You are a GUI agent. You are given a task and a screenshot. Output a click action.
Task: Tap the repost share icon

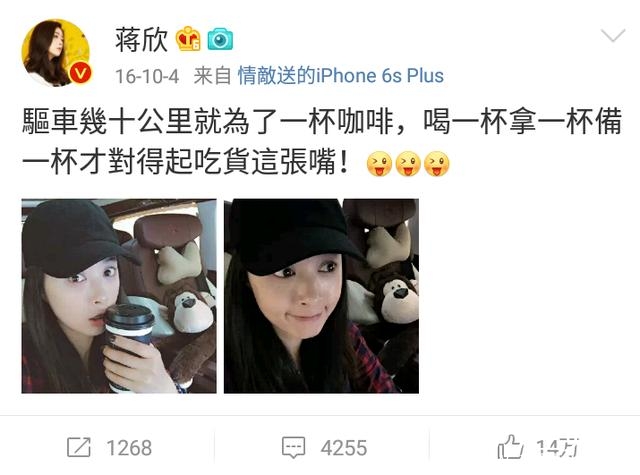78,447
